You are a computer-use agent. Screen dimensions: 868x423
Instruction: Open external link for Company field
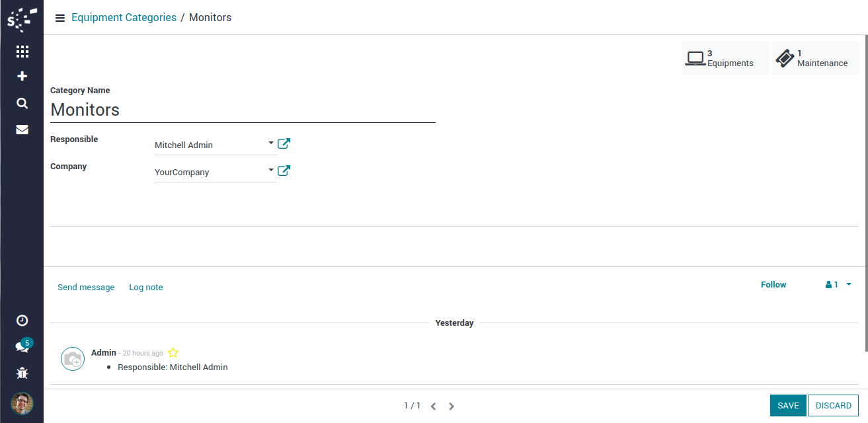[x=284, y=171]
